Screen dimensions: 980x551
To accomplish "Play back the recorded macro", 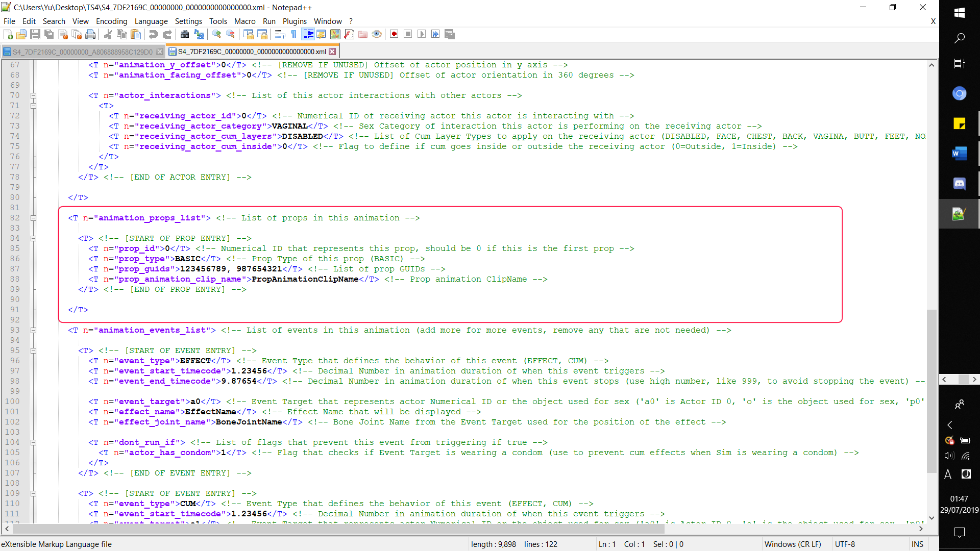I will tap(422, 34).
